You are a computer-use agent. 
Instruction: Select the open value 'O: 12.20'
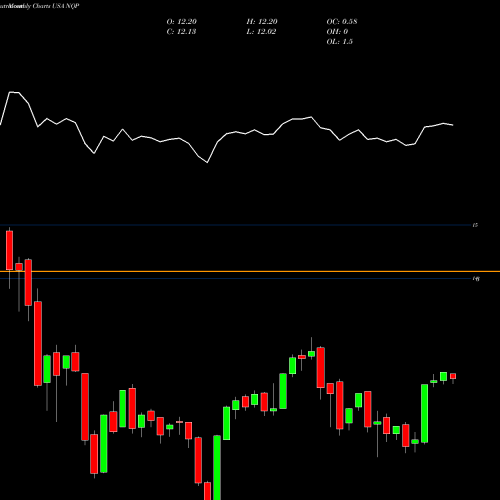tap(182, 22)
